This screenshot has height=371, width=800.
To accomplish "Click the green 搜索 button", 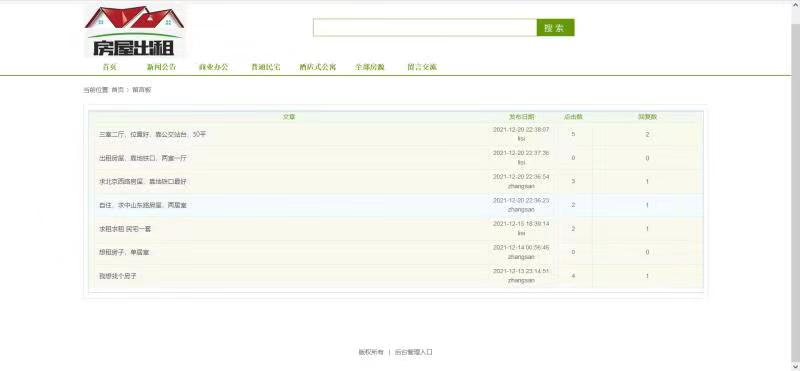I will 555,28.
